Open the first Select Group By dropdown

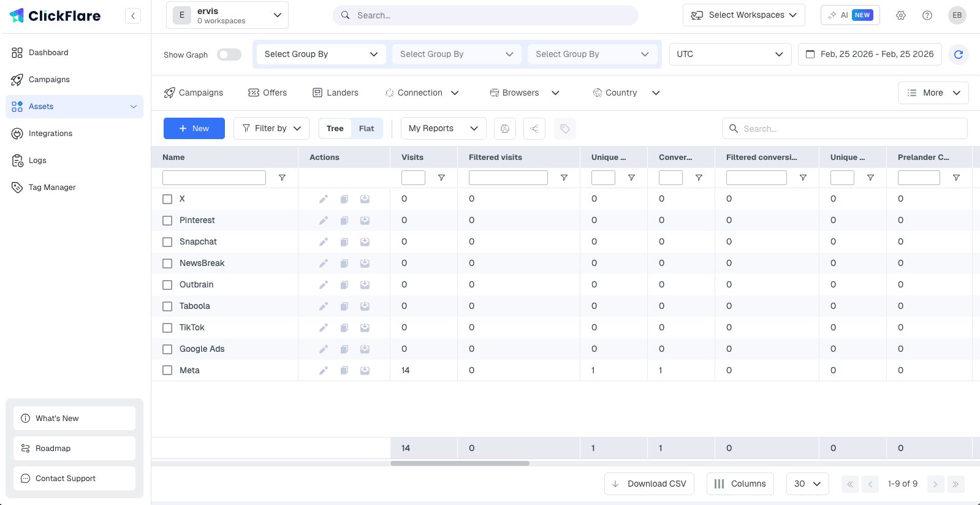pyautogui.click(x=321, y=55)
